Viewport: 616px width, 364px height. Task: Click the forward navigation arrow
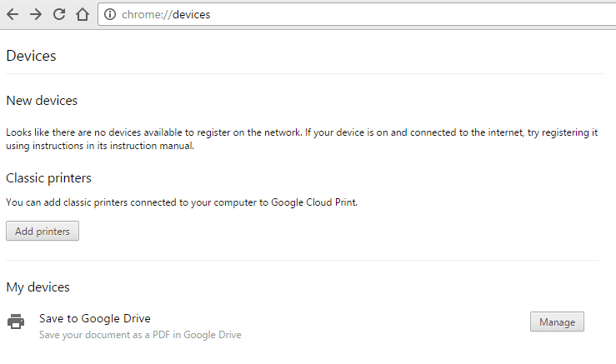click(36, 14)
